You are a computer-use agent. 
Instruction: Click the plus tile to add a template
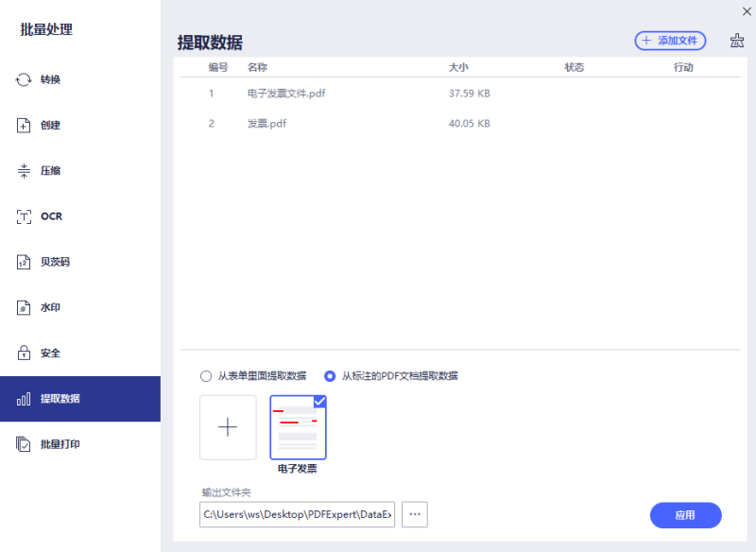click(x=228, y=427)
